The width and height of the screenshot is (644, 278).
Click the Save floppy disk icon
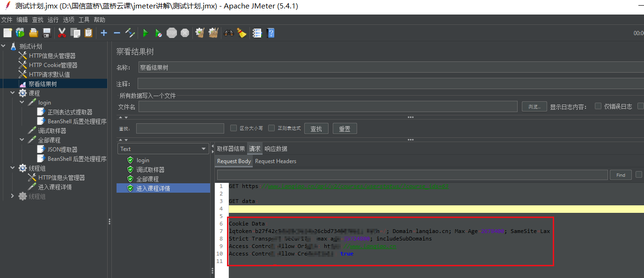pos(46,33)
